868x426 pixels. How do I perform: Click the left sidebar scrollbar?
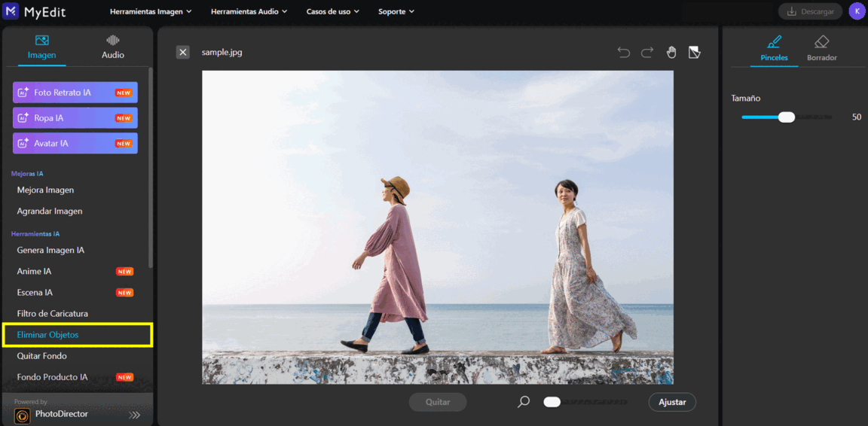click(x=151, y=166)
